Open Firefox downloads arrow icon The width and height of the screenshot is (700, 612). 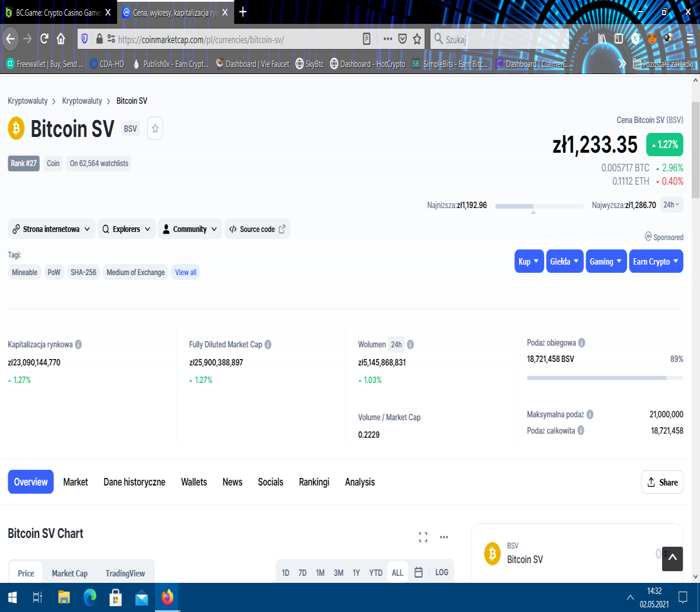pos(585,39)
